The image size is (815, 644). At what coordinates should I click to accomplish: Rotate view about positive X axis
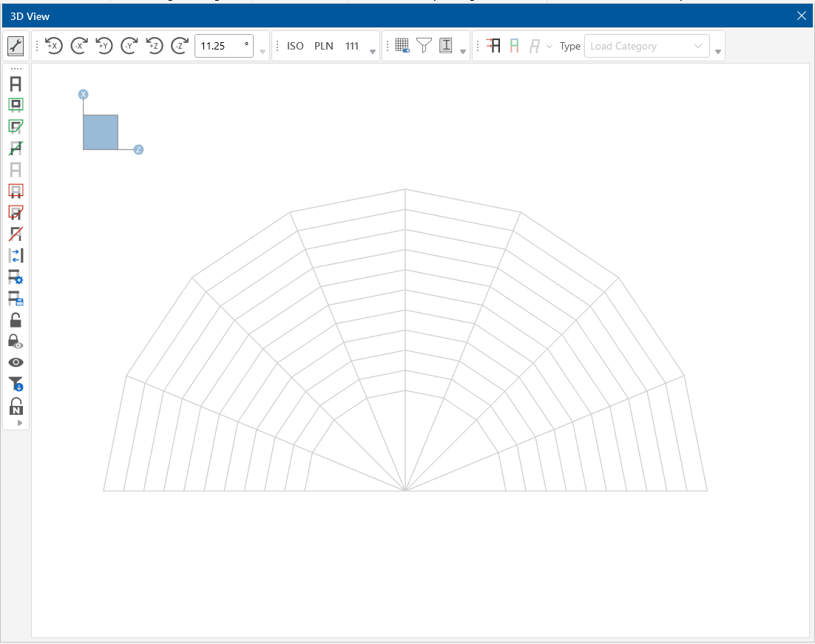pyautogui.click(x=53, y=46)
